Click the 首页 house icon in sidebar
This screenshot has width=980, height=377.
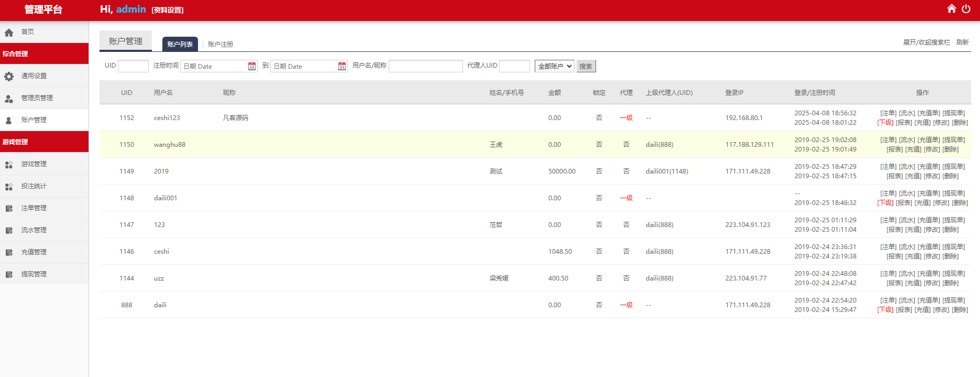[x=9, y=33]
